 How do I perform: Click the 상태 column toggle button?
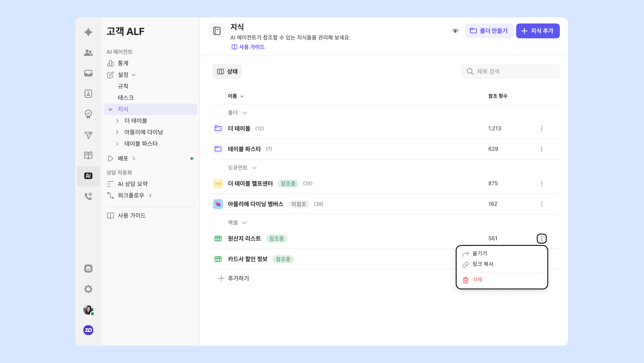point(227,72)
